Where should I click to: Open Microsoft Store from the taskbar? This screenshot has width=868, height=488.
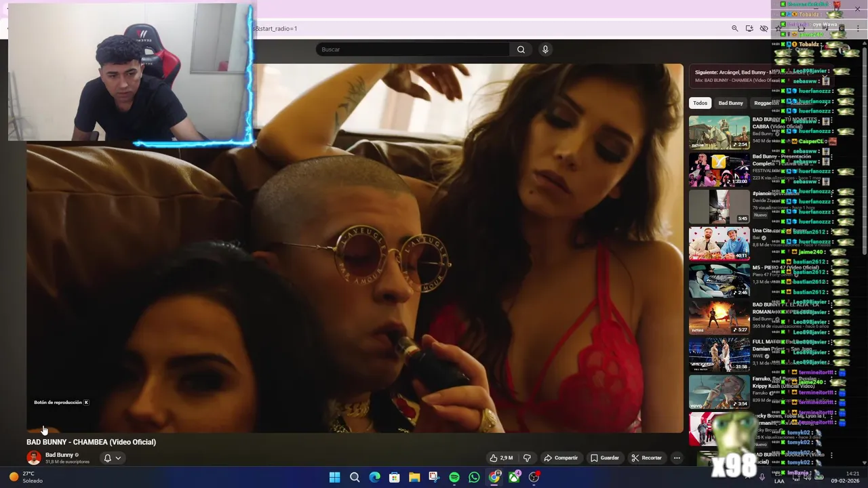point(394,477)
